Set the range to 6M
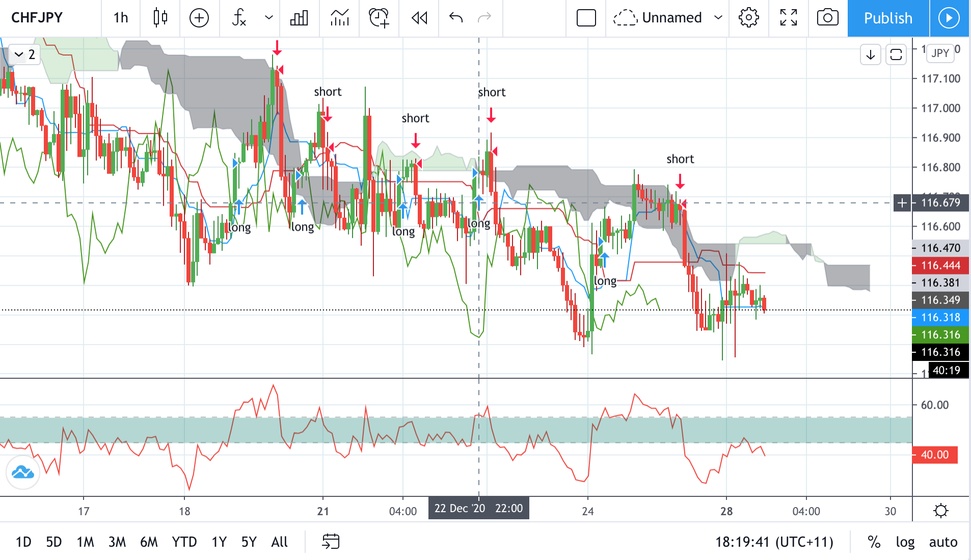Screen dimensions: 971x560 pos(149,542)
